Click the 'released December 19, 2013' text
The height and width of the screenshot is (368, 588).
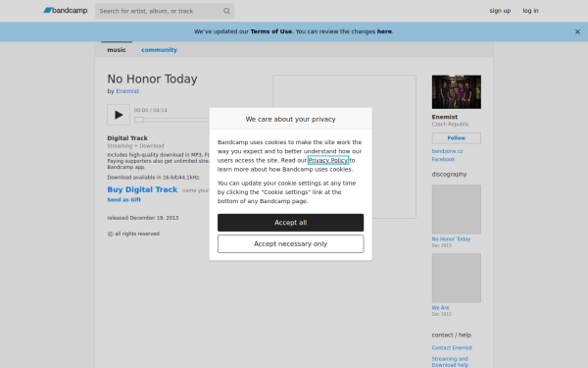pos(143,218)
